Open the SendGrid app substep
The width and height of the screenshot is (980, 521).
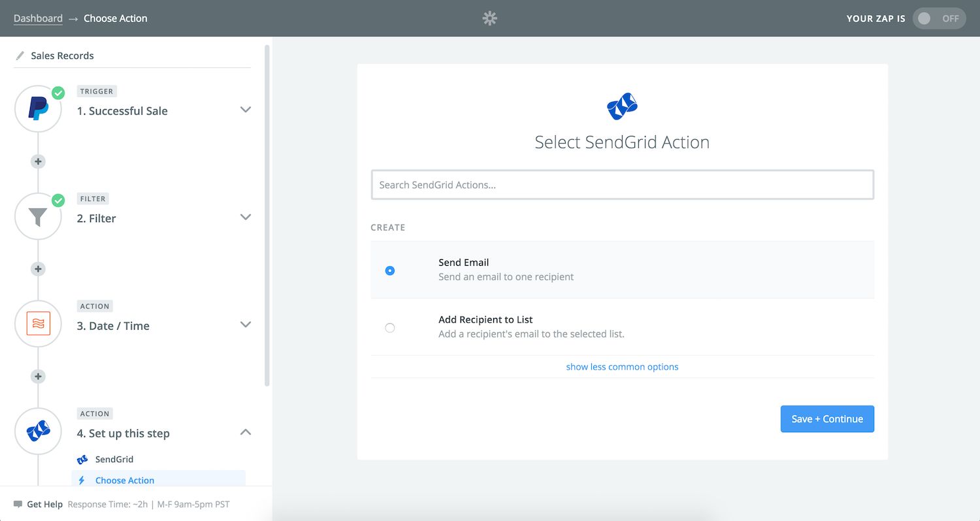[114, 459]
